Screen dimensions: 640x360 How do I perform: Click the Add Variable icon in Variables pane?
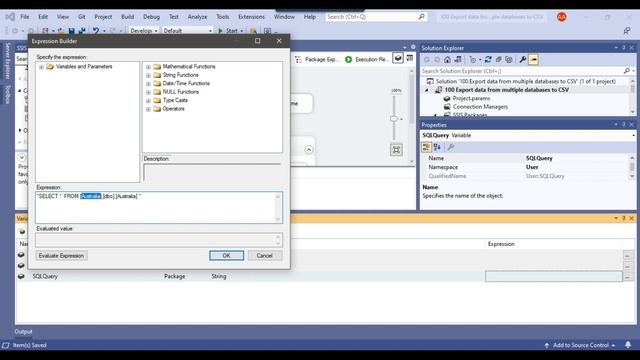pyautogui.click(x=22, y=231)
